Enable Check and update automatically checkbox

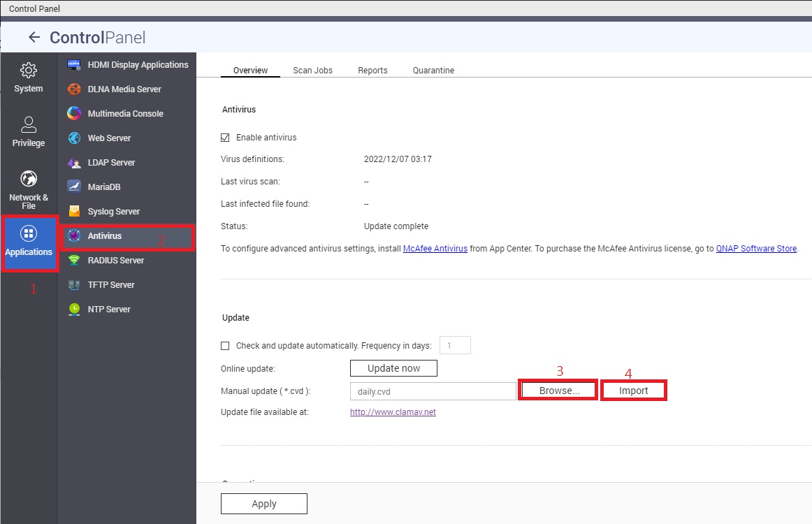225,346
